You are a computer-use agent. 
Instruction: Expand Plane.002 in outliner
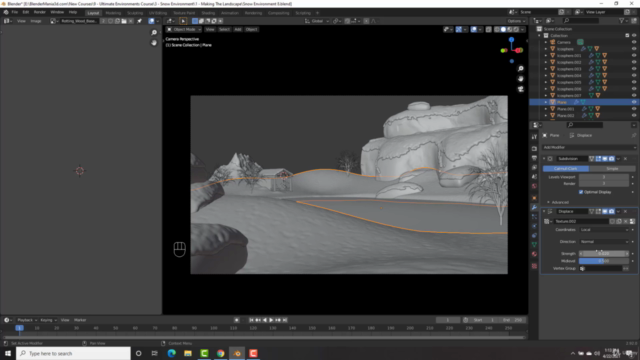point(546,116)
